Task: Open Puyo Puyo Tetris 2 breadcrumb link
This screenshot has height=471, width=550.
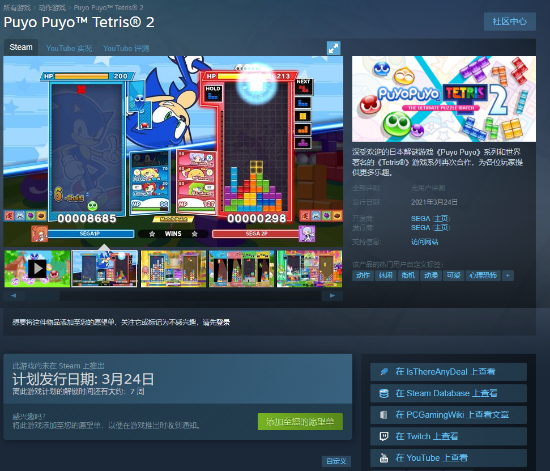Action: (108, 7)
